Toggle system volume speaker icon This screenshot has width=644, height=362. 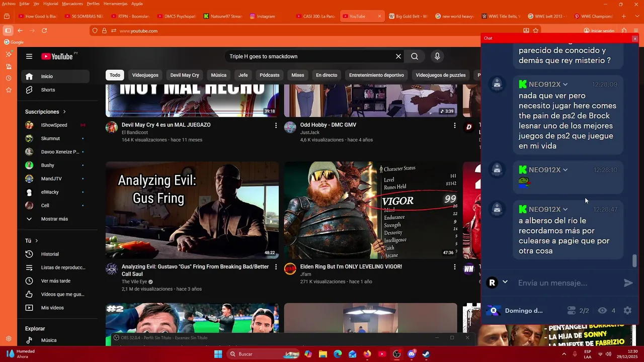pyautogui.click(x=608, y=354)
